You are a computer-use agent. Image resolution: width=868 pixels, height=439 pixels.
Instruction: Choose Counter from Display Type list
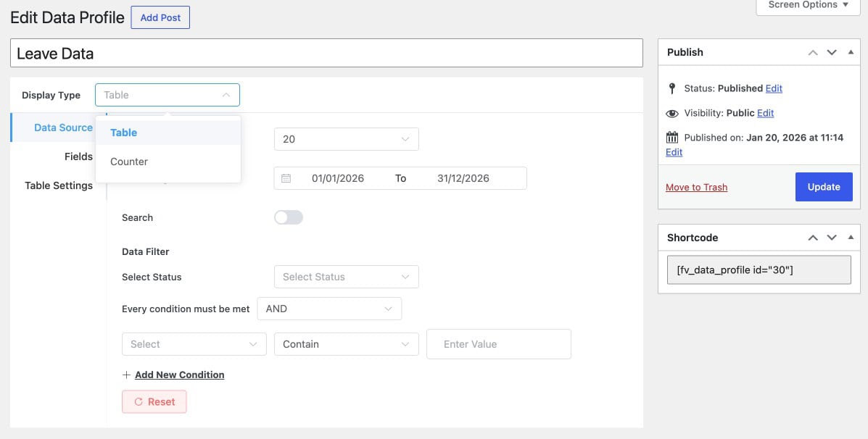pos(168,162)
